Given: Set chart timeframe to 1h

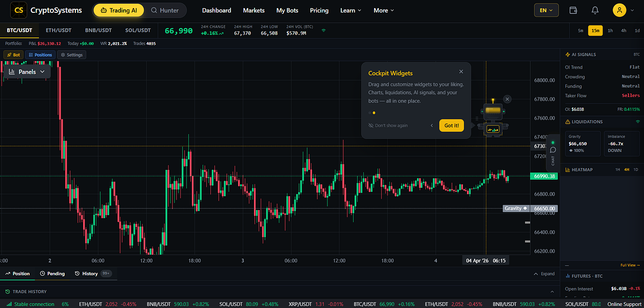Looking at the screenshot, I should [610, 30].
